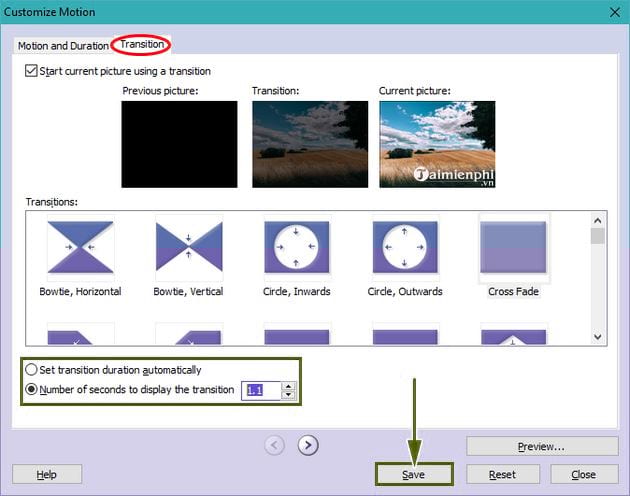This screenshot has height=496, width=630.
Task: Click the transition seconds input field
Action: pos(261,390)
